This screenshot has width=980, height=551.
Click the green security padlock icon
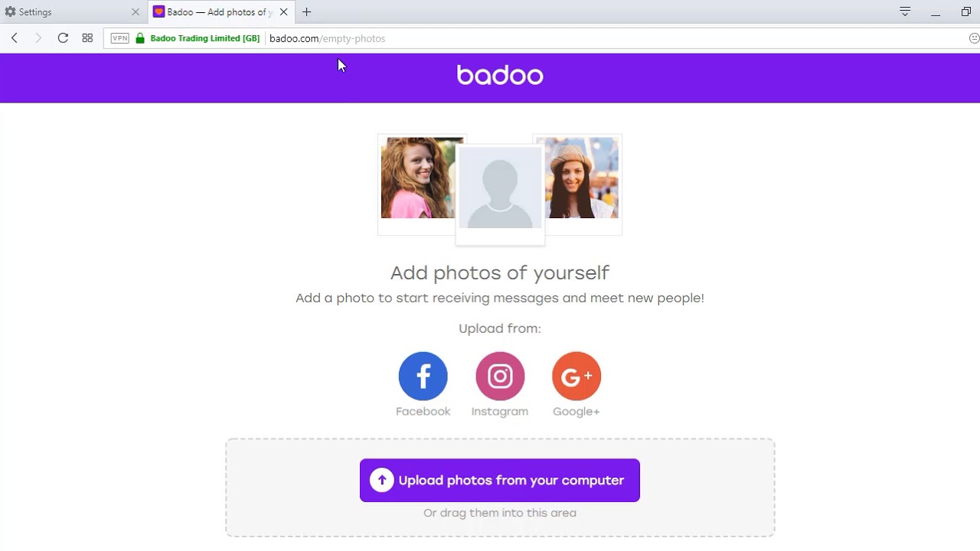pos(140,38)
